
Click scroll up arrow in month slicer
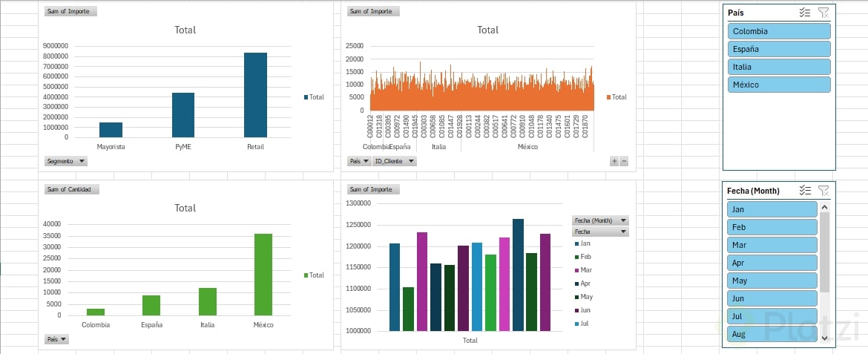tap(824, 206)
